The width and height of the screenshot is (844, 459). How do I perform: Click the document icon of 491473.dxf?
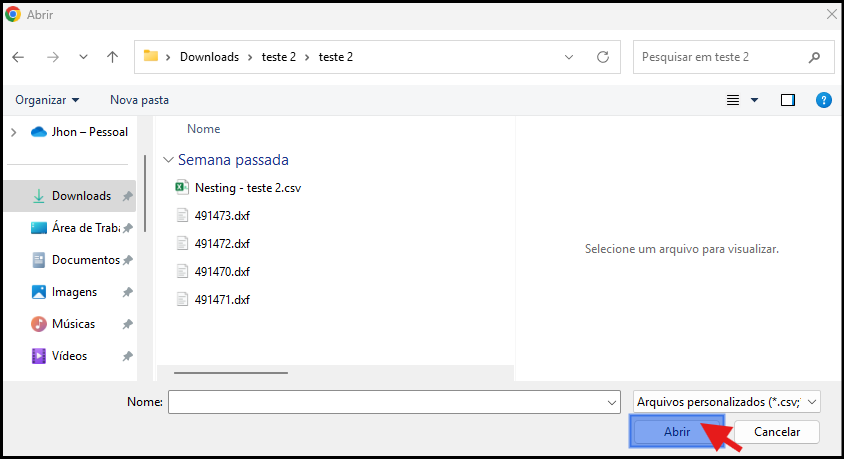pyautogui.click(x=182, y=215)
